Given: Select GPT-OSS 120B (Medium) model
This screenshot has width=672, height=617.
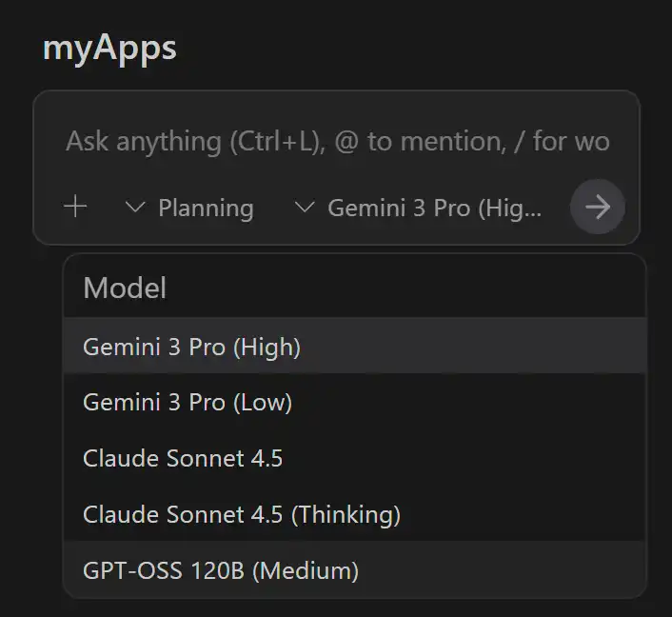Looking at the screenshot, I should pyautogui.click(x=221, y=571).
